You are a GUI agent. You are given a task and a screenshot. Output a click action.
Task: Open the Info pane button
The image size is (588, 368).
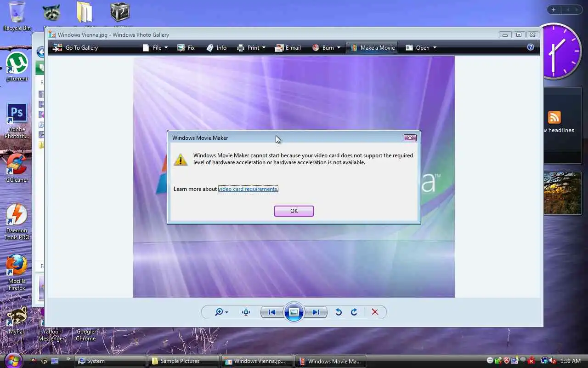point(216,47)
